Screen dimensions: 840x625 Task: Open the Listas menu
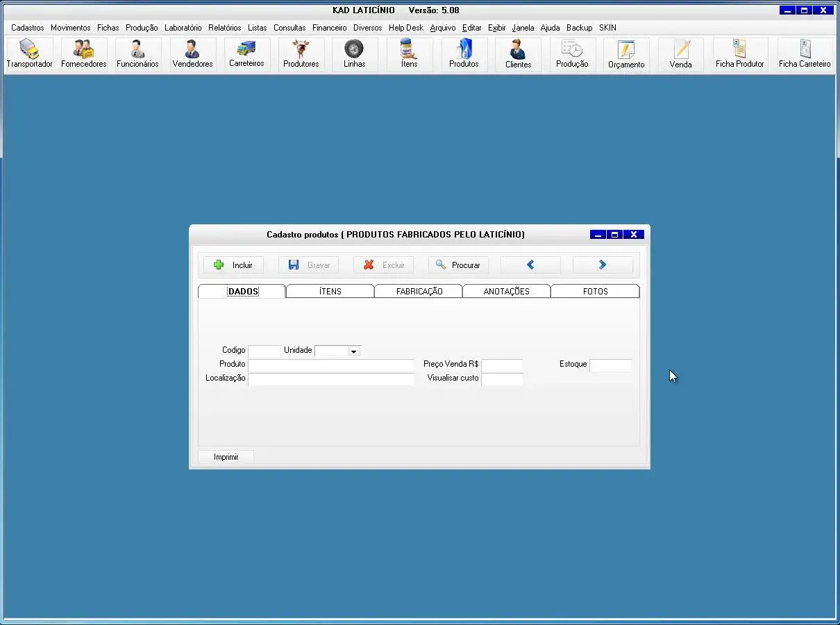(x=258, y=28)
